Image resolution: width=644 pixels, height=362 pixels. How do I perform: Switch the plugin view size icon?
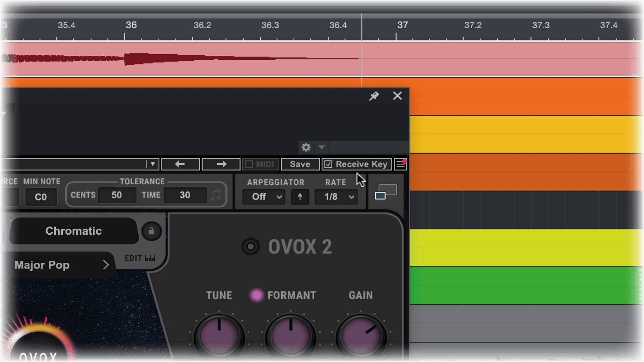coord(386,192)
